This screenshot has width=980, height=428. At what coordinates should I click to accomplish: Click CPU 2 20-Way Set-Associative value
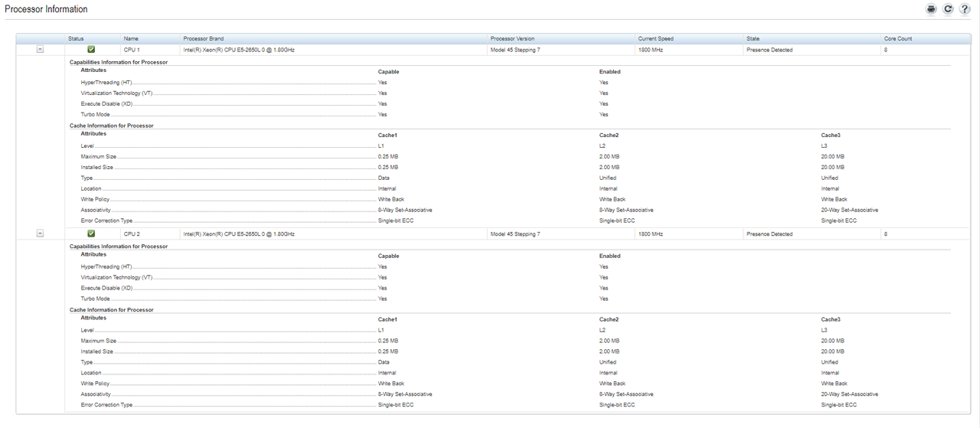(x=850, y=394)
